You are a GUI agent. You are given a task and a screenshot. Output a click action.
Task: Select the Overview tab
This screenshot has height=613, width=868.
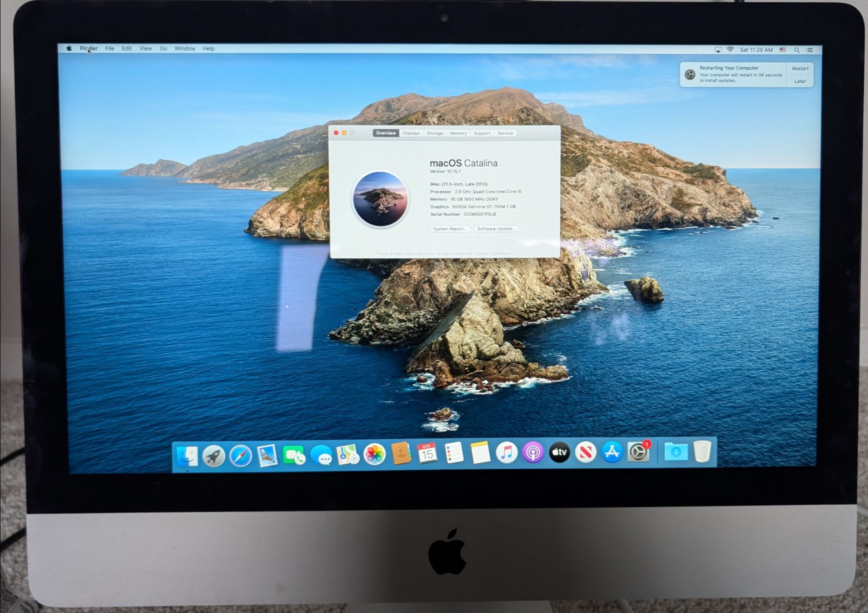(x=386, y=133)
